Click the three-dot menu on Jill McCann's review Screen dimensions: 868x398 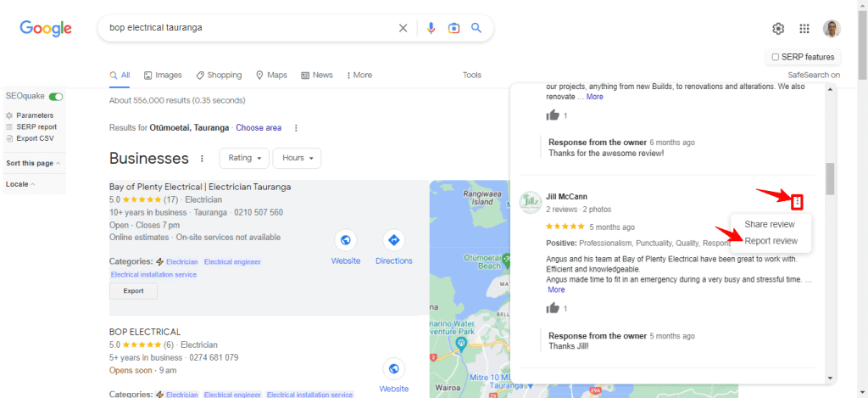(x=797, y=202)
